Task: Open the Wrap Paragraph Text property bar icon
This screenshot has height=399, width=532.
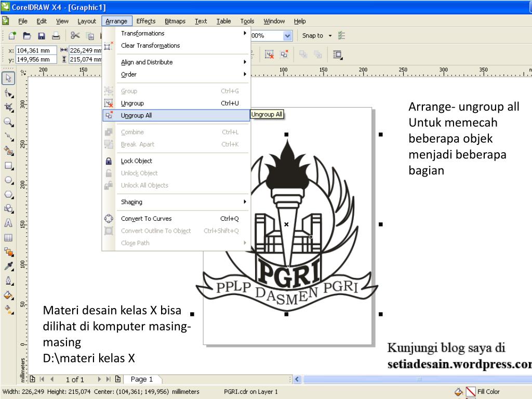Action: pos(338,54)
